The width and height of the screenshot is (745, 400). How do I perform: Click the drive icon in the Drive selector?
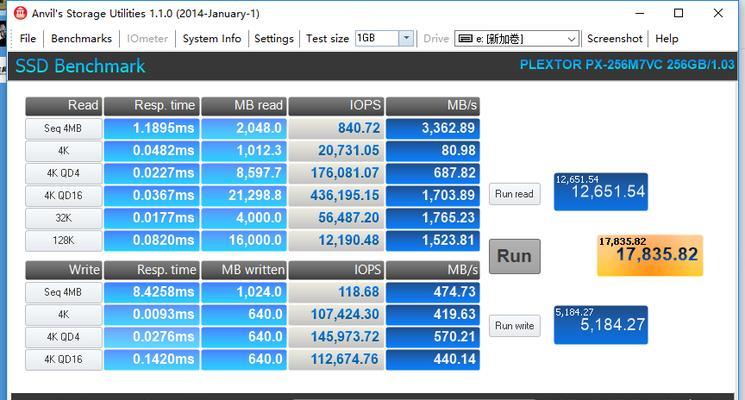(465, 38)
